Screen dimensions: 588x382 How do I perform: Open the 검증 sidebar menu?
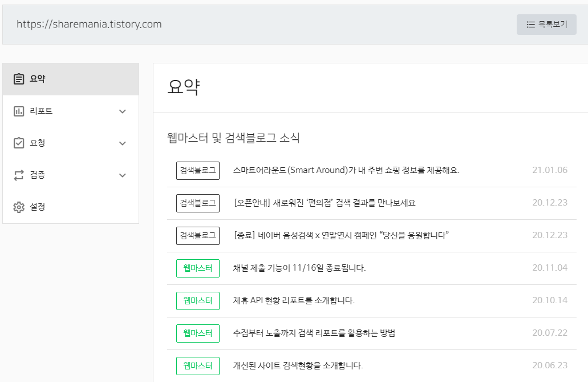71,175
